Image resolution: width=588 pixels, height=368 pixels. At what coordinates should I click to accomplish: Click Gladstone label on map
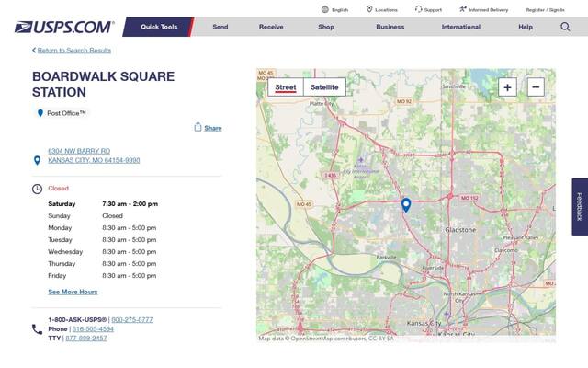[x=460, y=230]
